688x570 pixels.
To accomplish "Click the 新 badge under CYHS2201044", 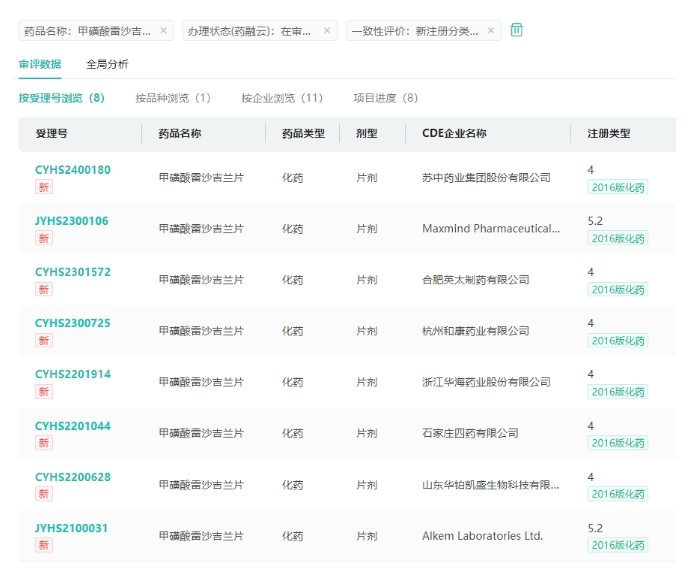I will (44, 443).
